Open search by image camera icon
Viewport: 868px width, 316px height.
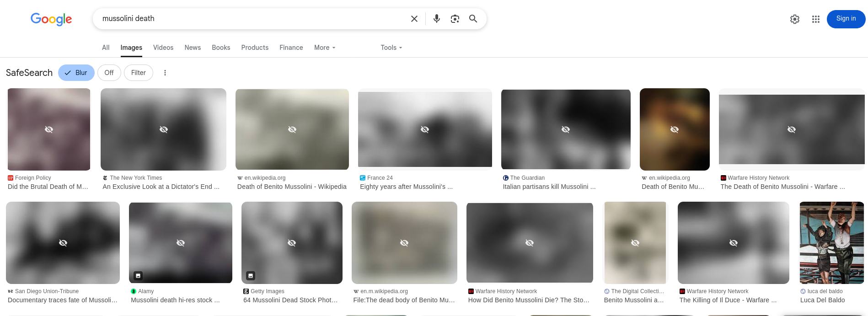pos(455,19)
